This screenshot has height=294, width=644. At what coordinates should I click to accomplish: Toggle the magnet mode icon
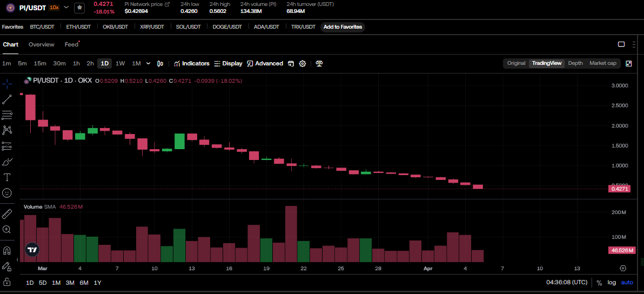(x=7, y=250)
